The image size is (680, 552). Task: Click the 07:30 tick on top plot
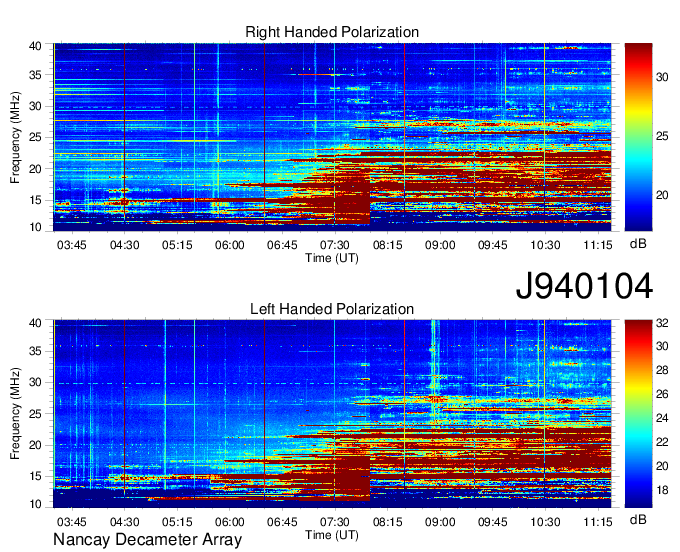[x=334, y=245]
